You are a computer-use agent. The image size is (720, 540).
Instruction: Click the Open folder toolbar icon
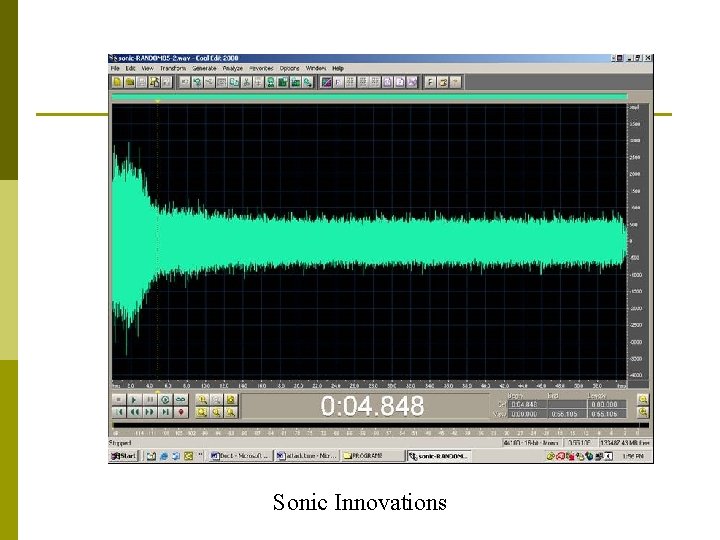tap(130, 82)
